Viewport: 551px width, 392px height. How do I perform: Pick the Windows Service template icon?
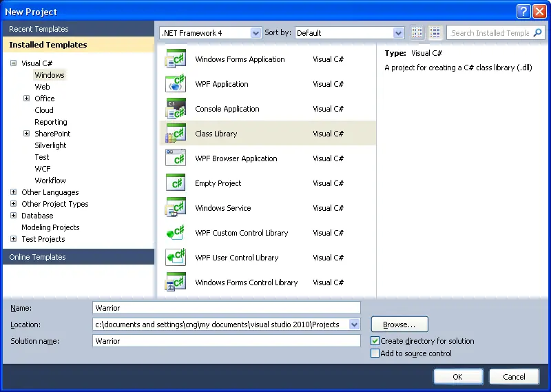176,207
